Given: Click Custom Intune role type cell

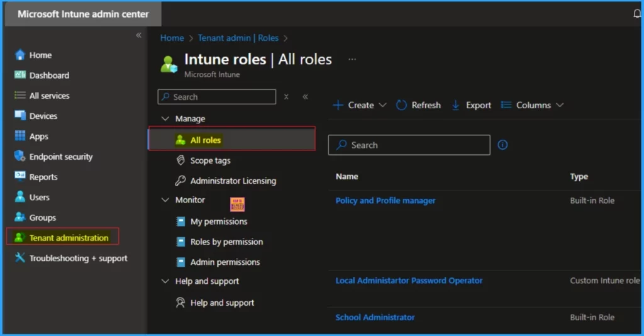Looking at the screenshot, I should click(x=604, y=281).
